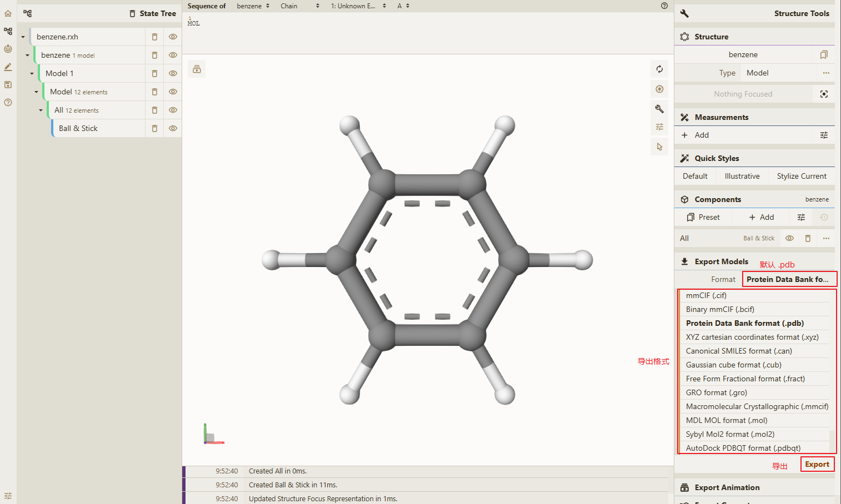This screenshot has height=504, width=841.
Task: Select Canonical SMILES format (.can)
Action: point(754,351)
